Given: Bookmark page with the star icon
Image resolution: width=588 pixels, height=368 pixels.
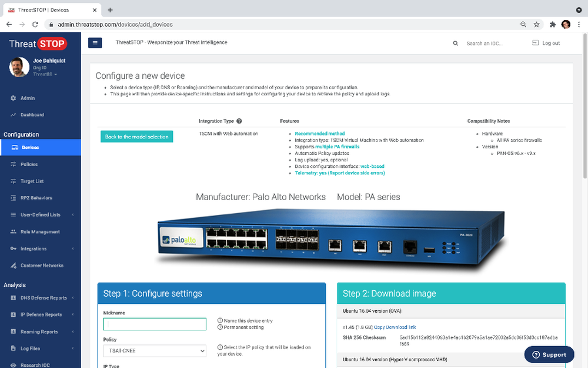Looking at the screenshot, I should (537, 24).
